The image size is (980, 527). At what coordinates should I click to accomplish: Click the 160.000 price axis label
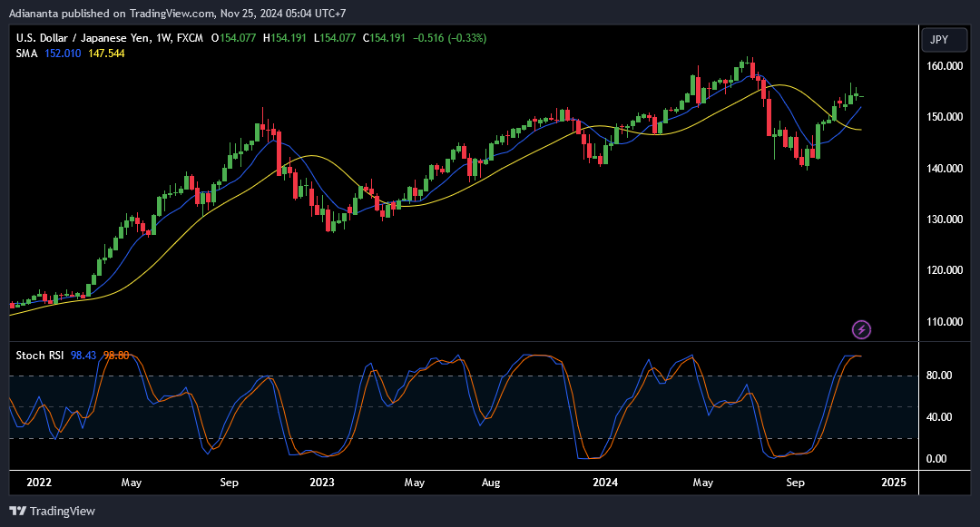(x=945, y=66)
